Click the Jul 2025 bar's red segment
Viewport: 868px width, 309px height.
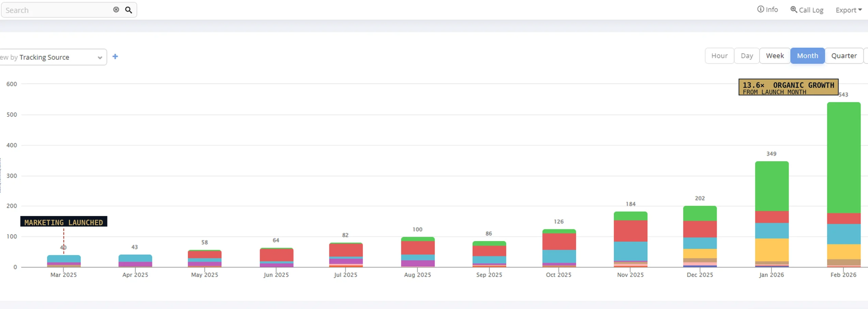click(x=346, y=250)
